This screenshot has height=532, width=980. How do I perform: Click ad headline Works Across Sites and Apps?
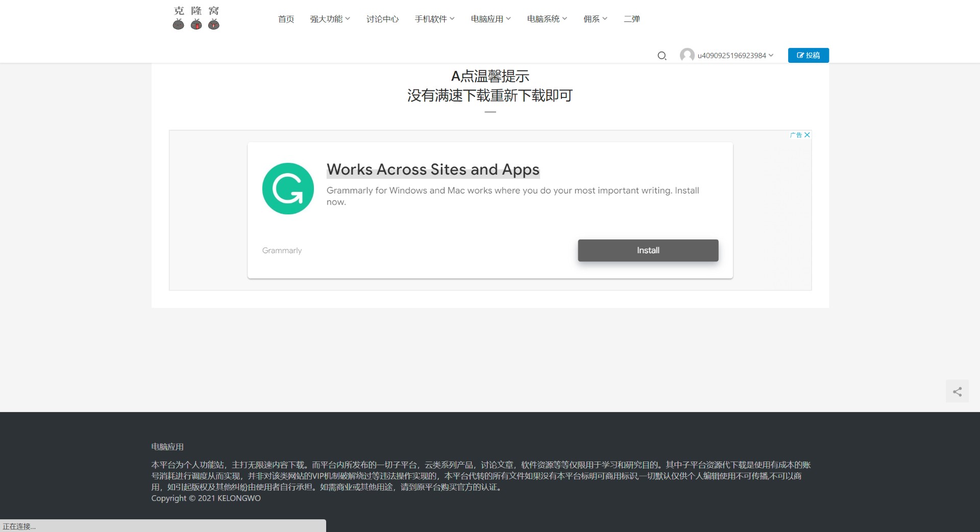tap(433, 170)
